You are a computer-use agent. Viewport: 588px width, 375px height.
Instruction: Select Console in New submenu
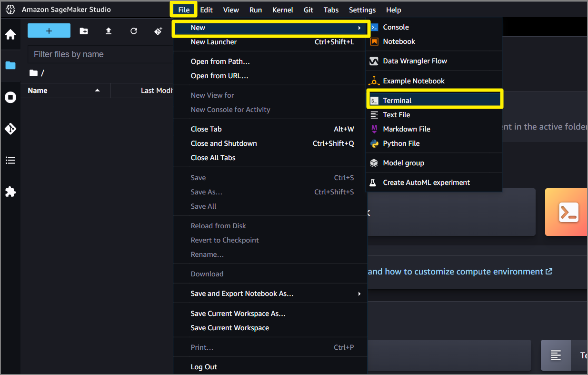click(434, 27)
